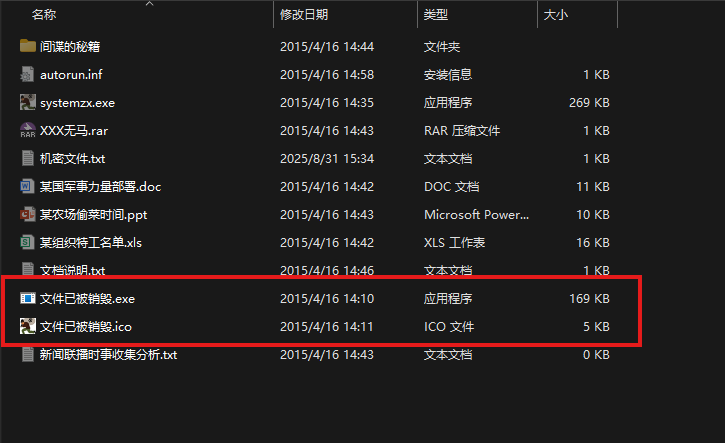This screenshot has height=443, width=725.
Task: Click size 269 KB of systemzx.exe
Action: coord(589,103)
